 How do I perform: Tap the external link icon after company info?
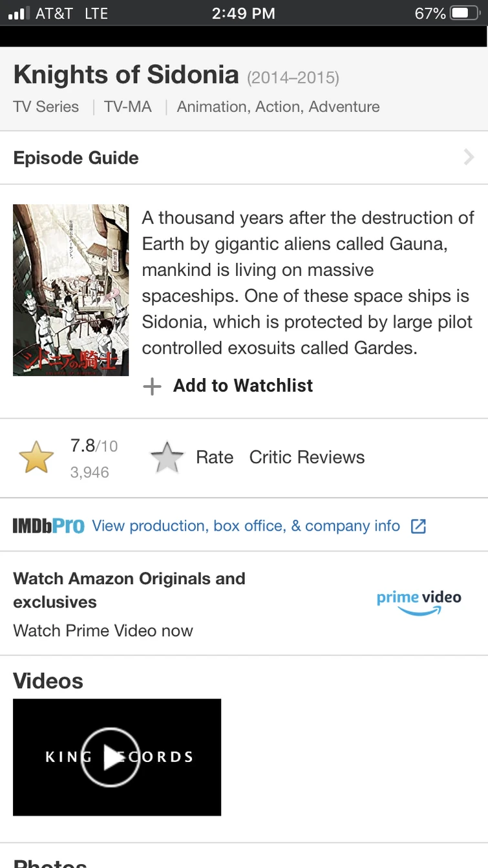[x=418, y=526]
